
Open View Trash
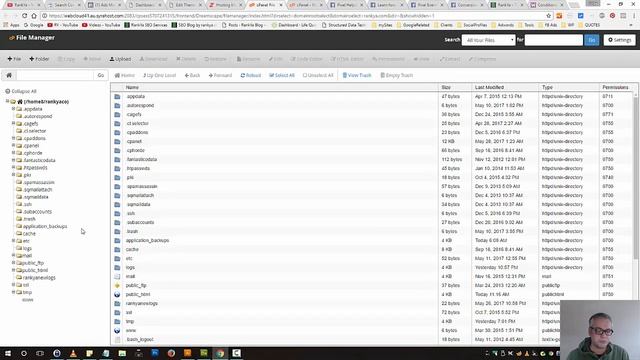click(x=357, y=75)
